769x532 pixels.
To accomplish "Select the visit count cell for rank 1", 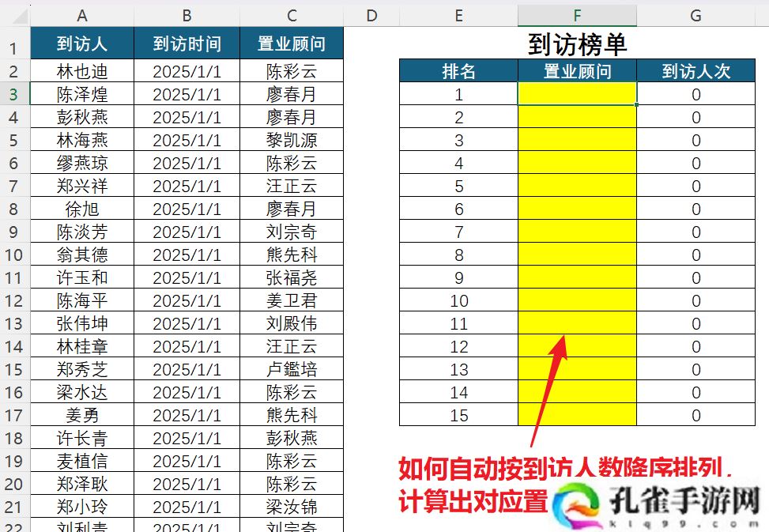I will [x=696, y=93].
